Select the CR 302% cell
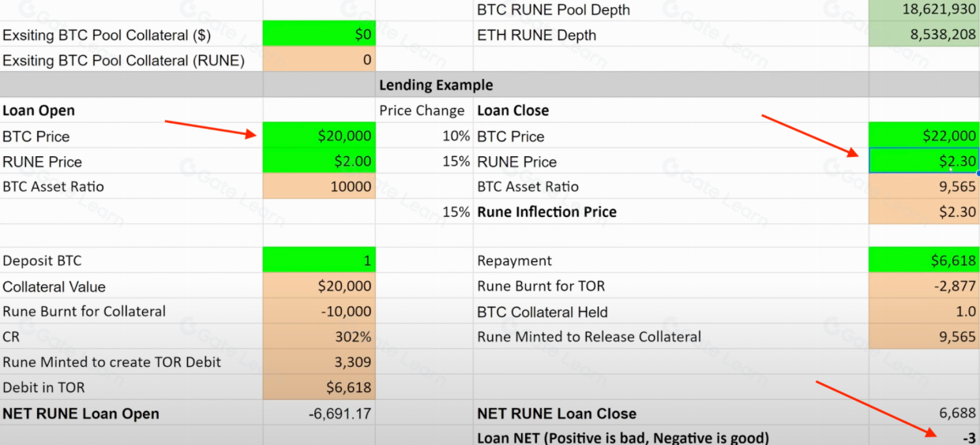The width and height of the screenshot is (980, 445). click(x=319, y=337)
